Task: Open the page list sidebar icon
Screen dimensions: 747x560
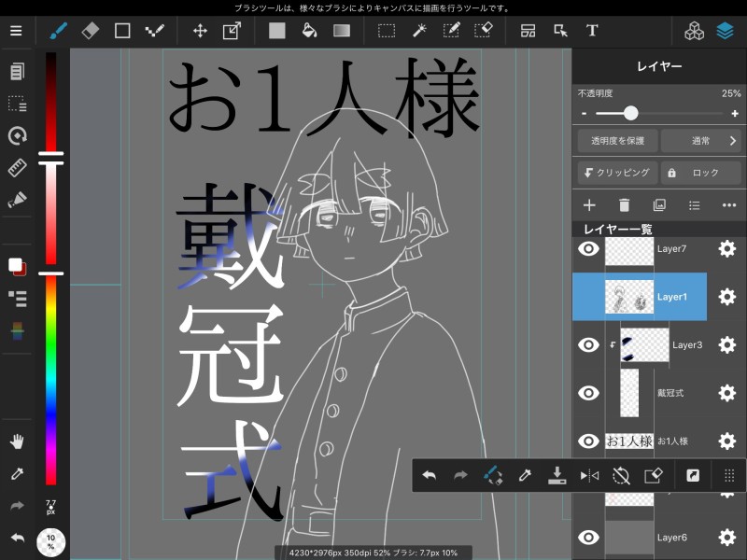Action: click(17, 72)
